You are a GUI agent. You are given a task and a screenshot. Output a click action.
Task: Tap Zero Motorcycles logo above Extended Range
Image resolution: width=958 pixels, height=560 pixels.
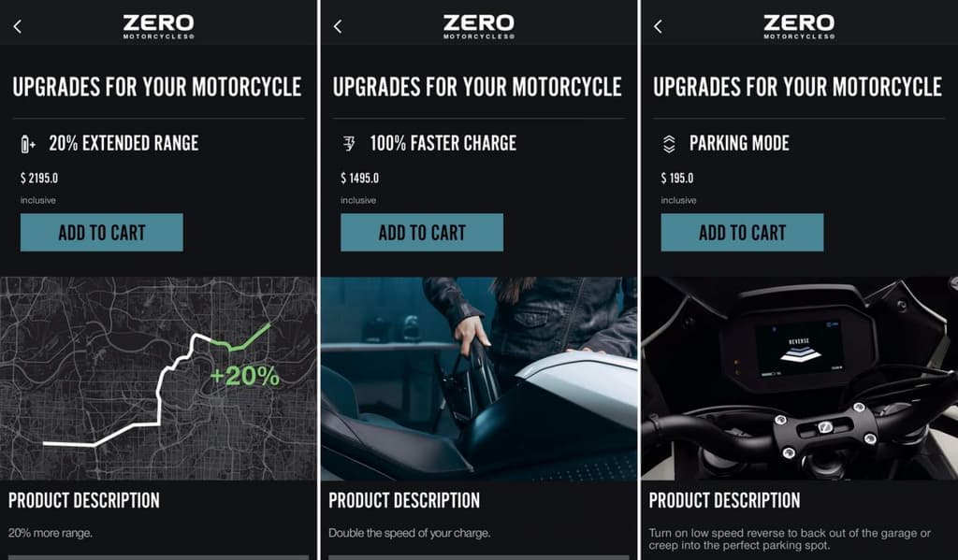158,26
